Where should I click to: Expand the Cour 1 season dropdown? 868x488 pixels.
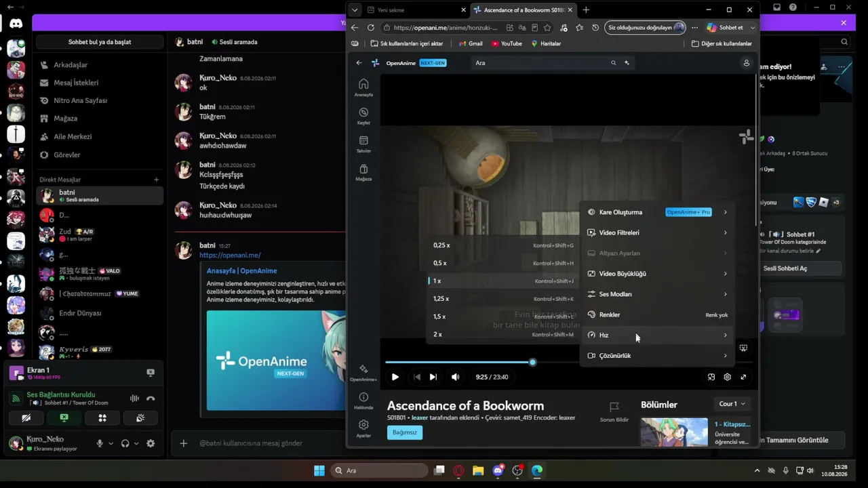[732, 404]
